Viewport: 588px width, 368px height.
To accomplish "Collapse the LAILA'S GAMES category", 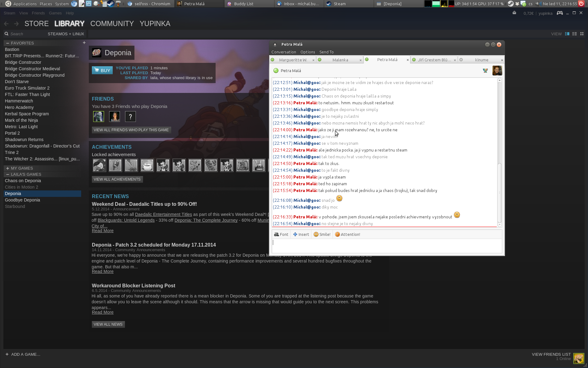I will coord(8,174).
